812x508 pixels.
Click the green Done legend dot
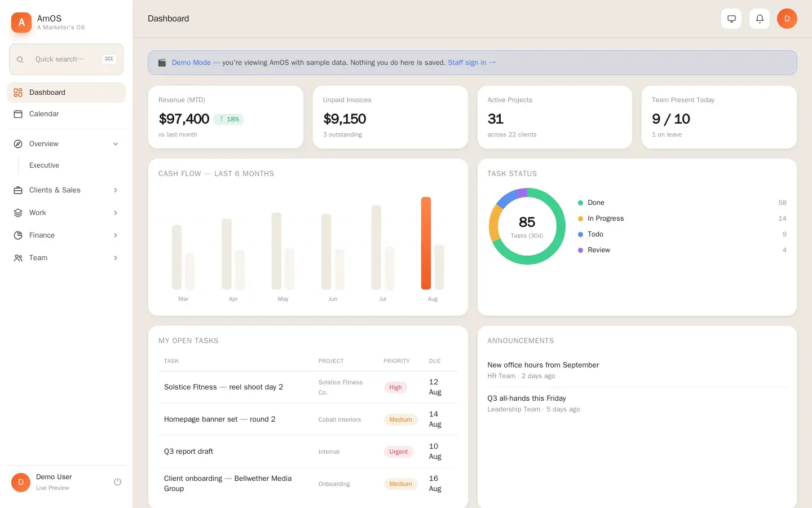[x=580, y=203]
